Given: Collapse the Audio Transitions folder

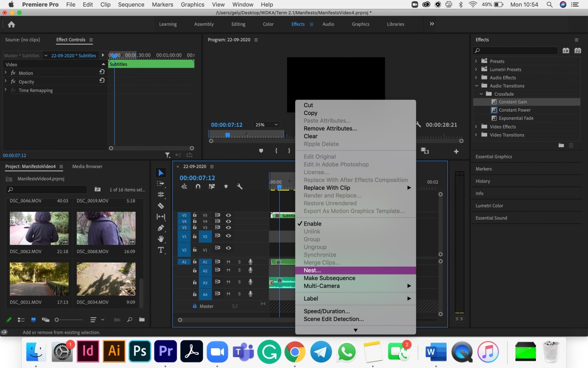Looking at the screenshot, I should (476, 86).
